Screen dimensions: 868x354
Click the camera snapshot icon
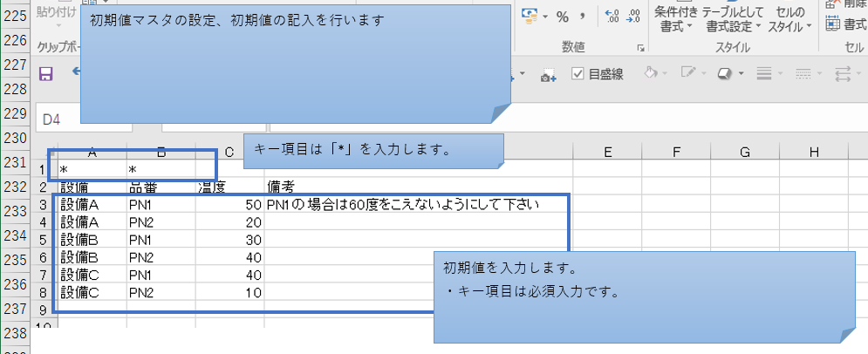pos(548,76)
